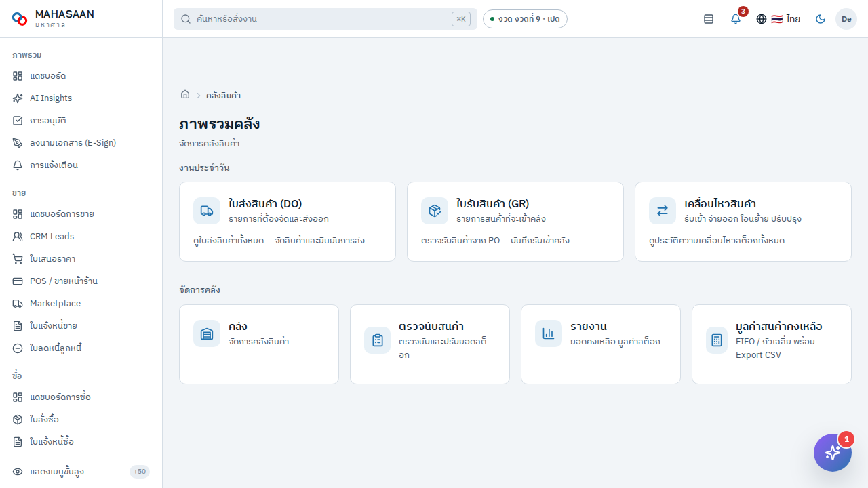Toggle แสดงเมนูขั้นสูง eye icon
Image resolution: width=868 pixels, height=488 pixels.
coord(18,472)
